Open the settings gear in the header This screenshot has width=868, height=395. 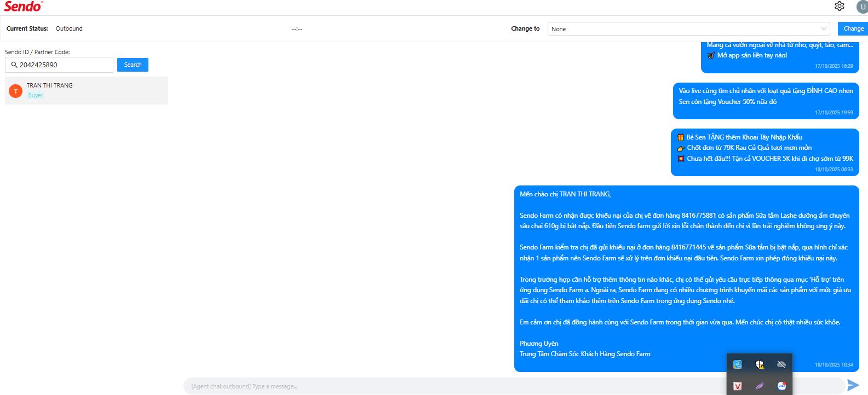click(840, 6)
